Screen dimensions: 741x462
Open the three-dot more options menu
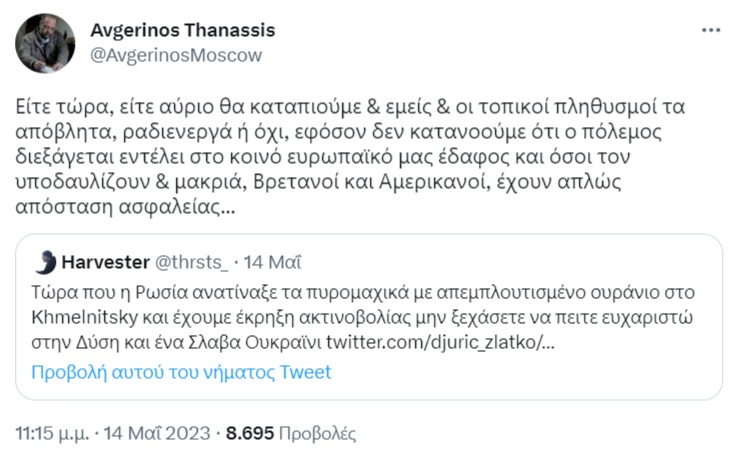click(711, 31)
